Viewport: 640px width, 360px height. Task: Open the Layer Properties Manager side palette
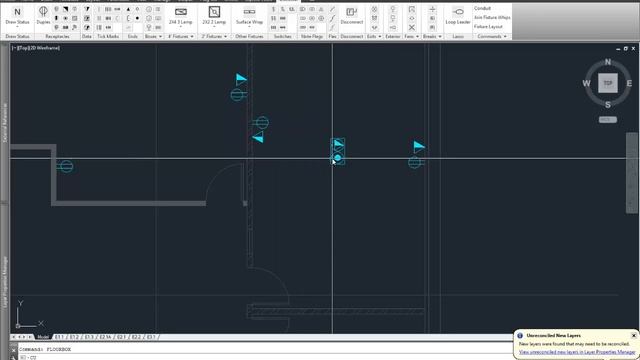coord(5,282)
